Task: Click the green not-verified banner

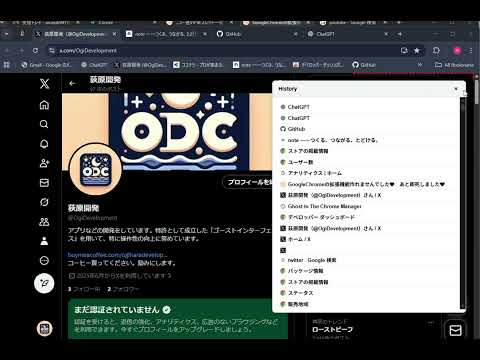Action: (x=178, y=319)
